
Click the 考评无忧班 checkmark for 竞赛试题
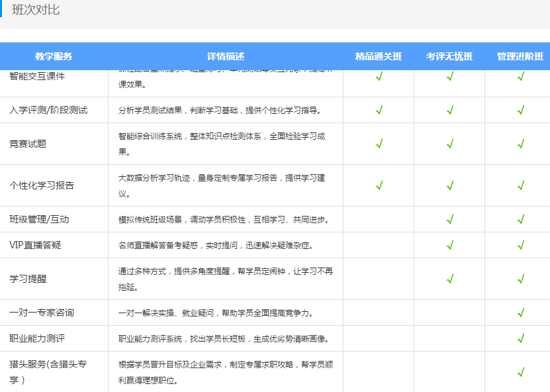(x=450, y=144)
